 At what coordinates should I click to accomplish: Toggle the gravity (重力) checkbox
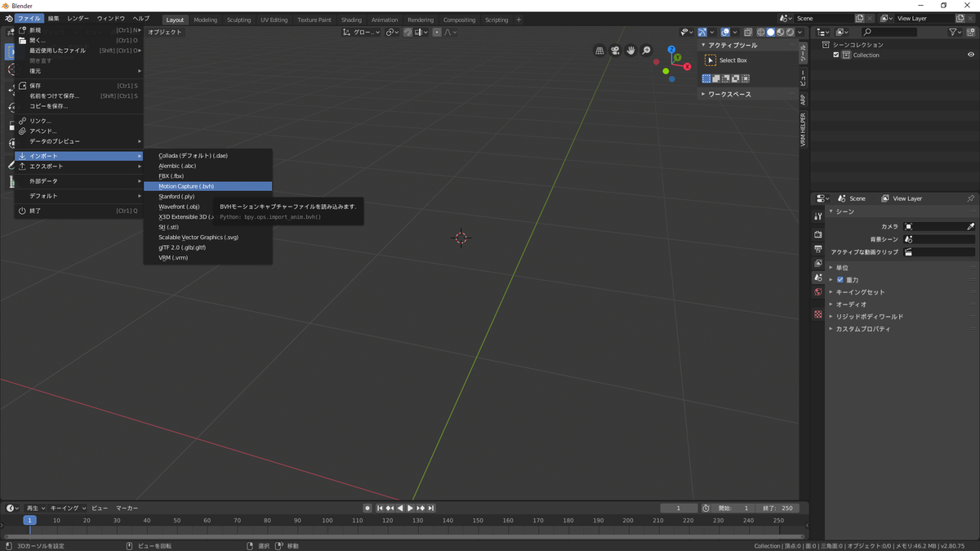840,280
